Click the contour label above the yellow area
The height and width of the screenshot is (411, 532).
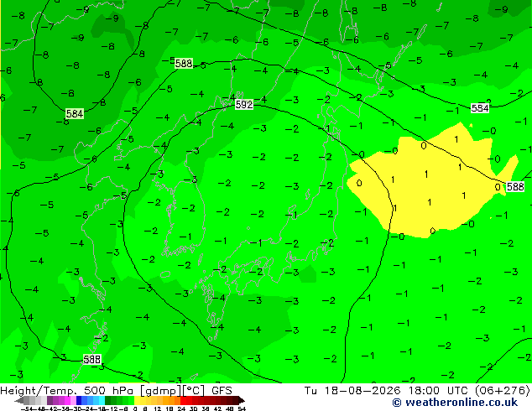point(480,108)
